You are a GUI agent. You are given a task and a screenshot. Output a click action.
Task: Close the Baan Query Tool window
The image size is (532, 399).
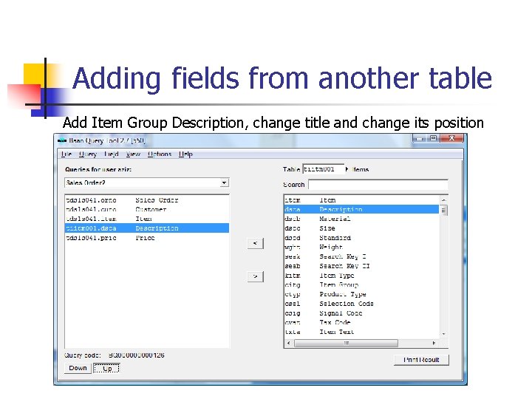pyautogui.click(x=451, y=138)
